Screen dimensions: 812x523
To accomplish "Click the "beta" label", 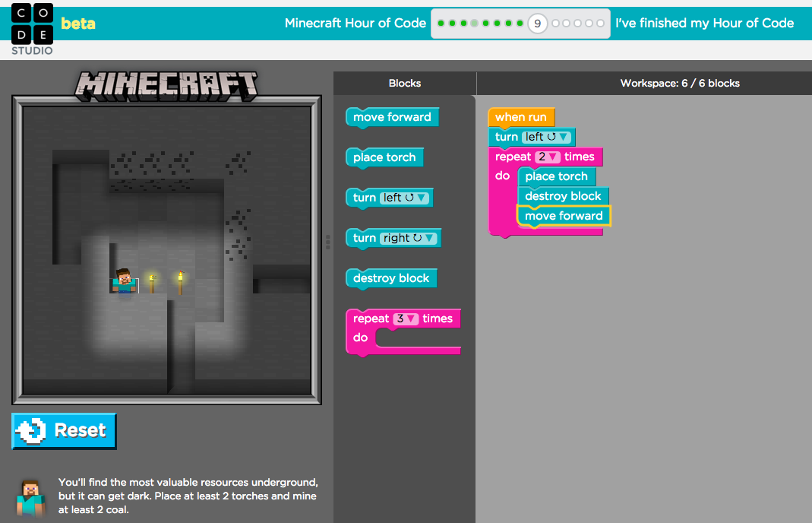I will (78, 24).
